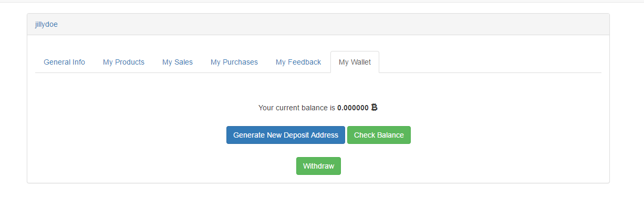View the My Feedback tab

click(298, 62)
